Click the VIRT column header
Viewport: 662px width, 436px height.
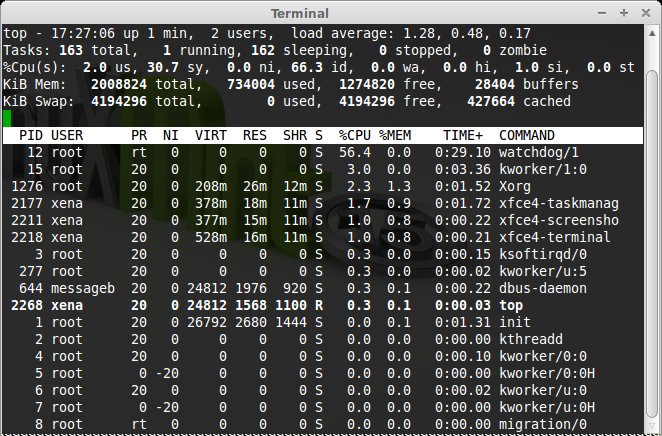[211, 135]
